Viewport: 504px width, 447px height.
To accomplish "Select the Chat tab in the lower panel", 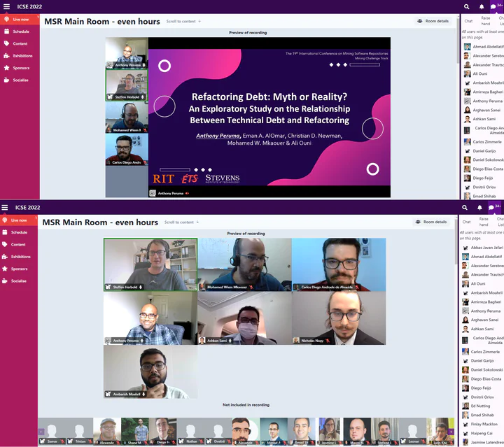I will coord(467,222).
